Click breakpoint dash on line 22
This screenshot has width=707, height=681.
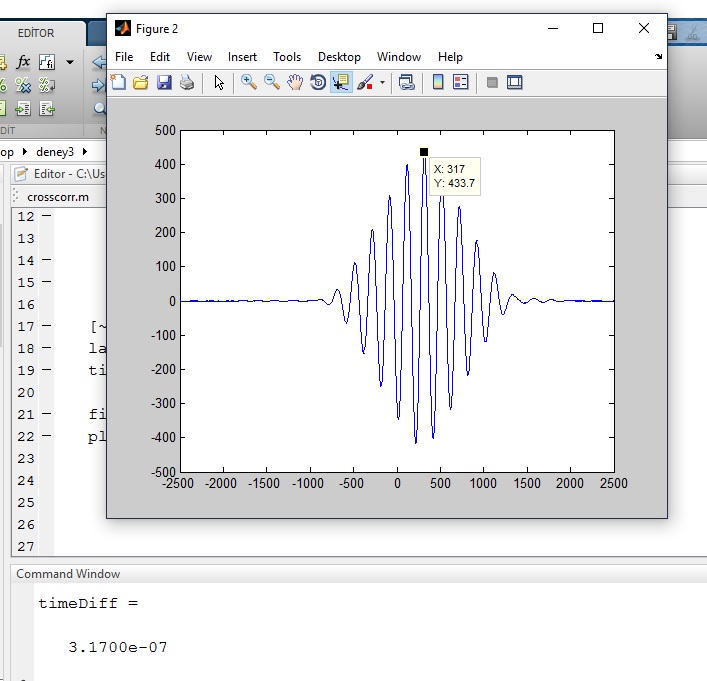click(46, 436)
